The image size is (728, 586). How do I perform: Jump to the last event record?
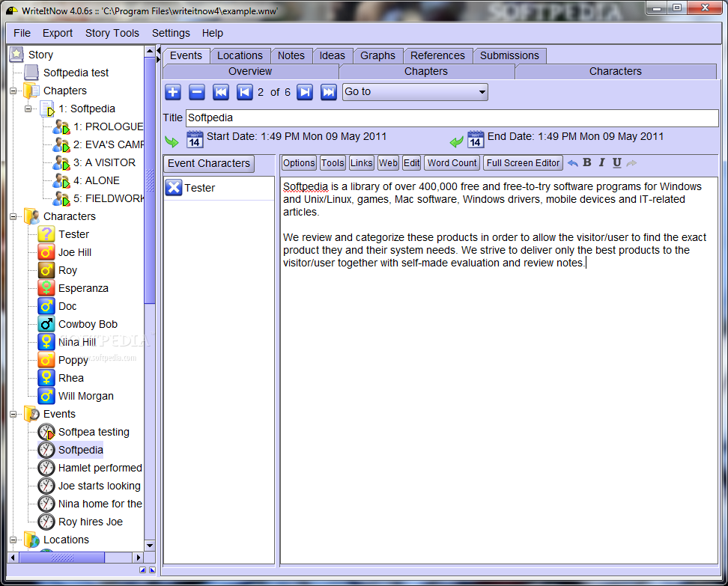(329, 92)
